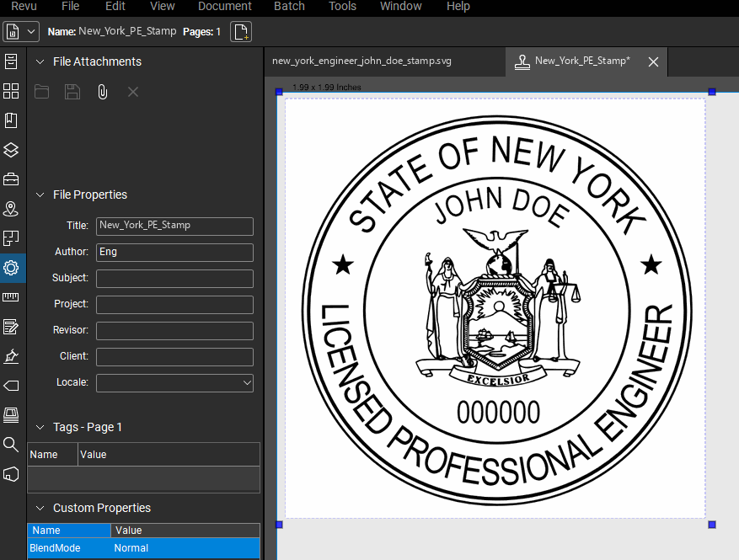
Task: Click the Name field in the top toolbar
Action: click(x=127, y=31)
